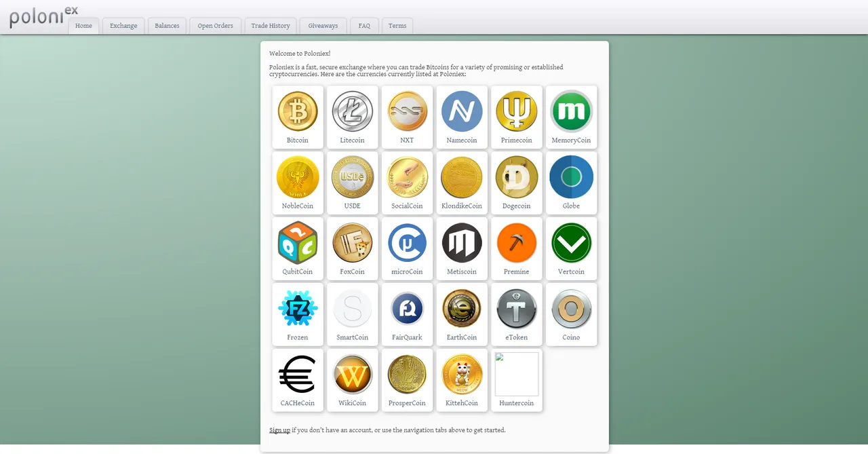The width and height of the screenshot is (868, 454).
Task: Choose the Primecoin coin icon
Action: point(517,111)
